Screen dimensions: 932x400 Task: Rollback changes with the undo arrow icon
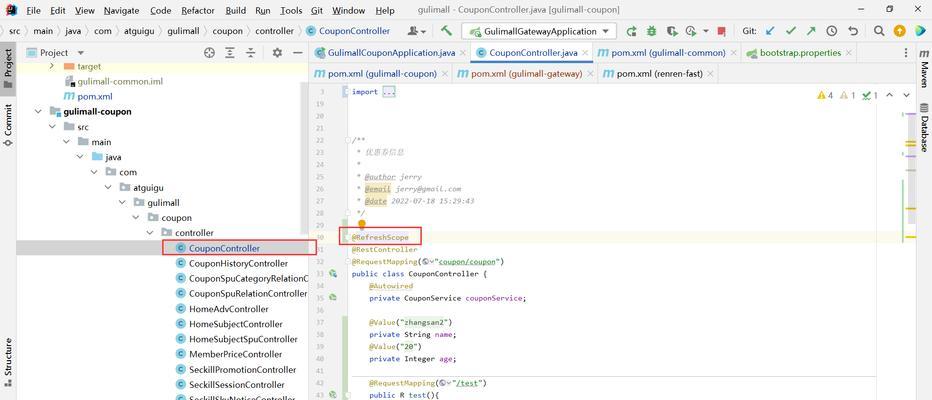tap(853, 31)
